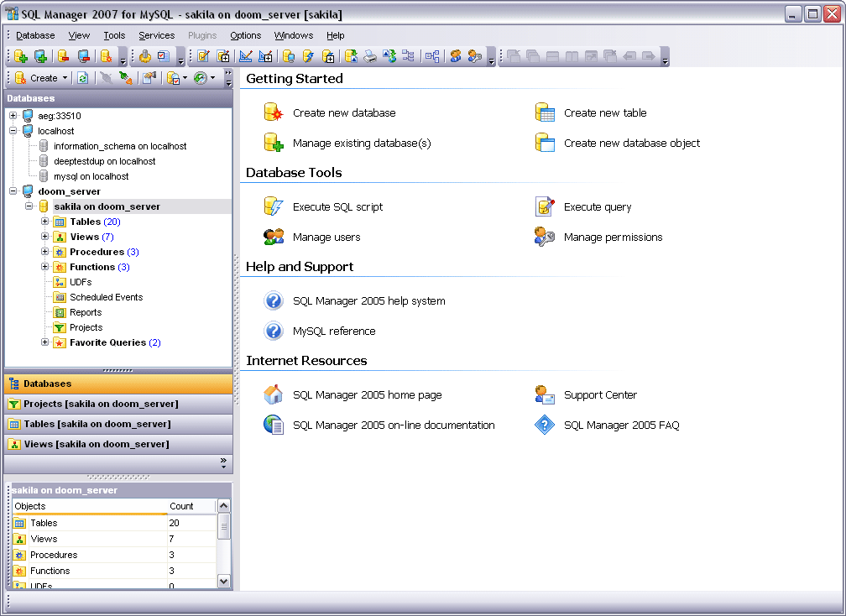Click the Unregister Database icon with red minus
Screen dimensions: 846x616
tap(64, 56)
